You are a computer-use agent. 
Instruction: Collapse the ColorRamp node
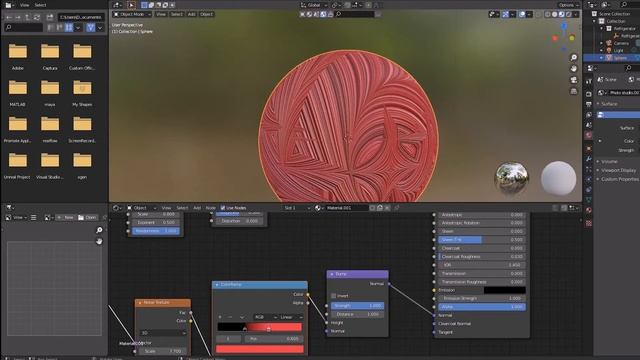(217, 284)
